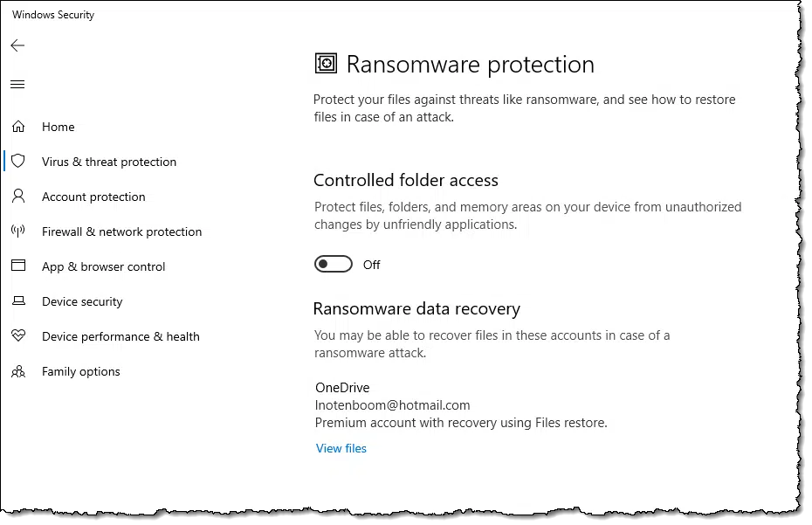The width and height of the screenshot is (812, 525).
Task: Go to Home in sidebar
Action: pyautogui.click(x=58, y=127)
